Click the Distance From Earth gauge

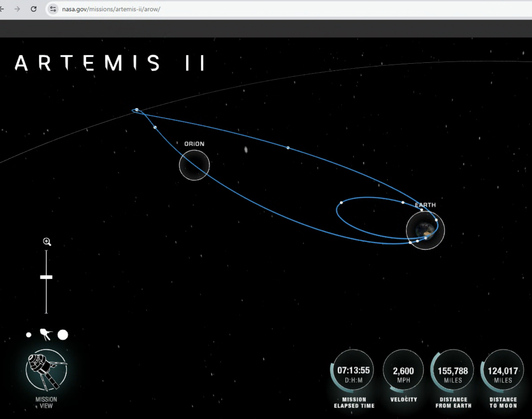(x=453, y=370)
